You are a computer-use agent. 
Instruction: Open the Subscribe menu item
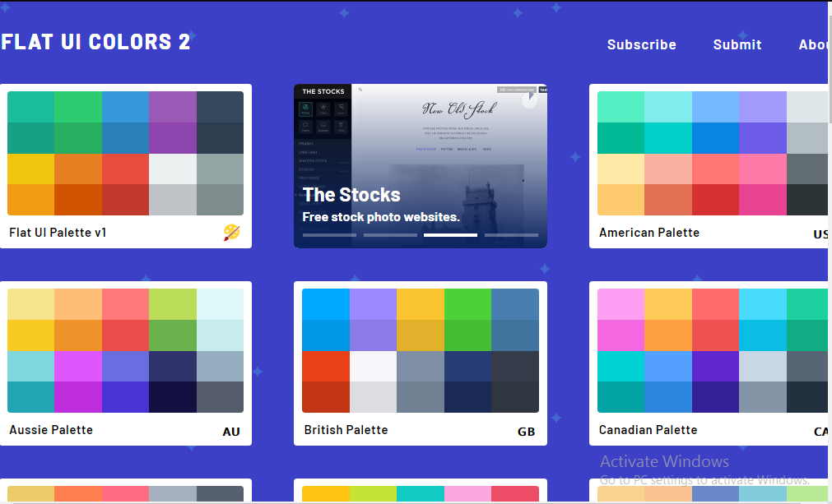coord(641,44)
